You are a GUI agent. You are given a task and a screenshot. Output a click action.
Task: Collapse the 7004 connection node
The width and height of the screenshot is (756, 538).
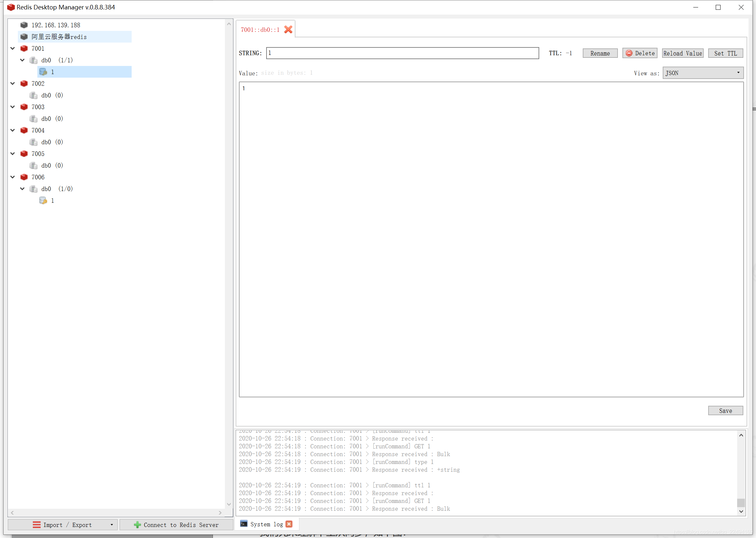[13, 130]
